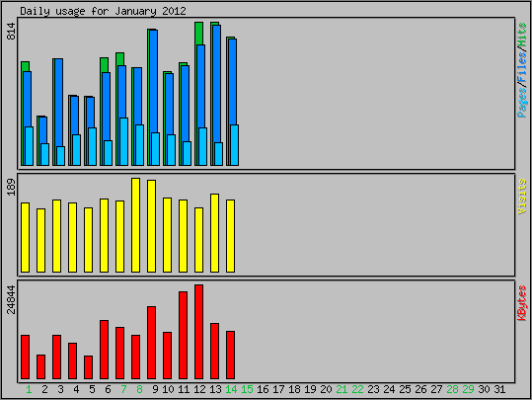Select day 25 on the date axis
Screen dimensions: 532x400
tap(405, 389)
